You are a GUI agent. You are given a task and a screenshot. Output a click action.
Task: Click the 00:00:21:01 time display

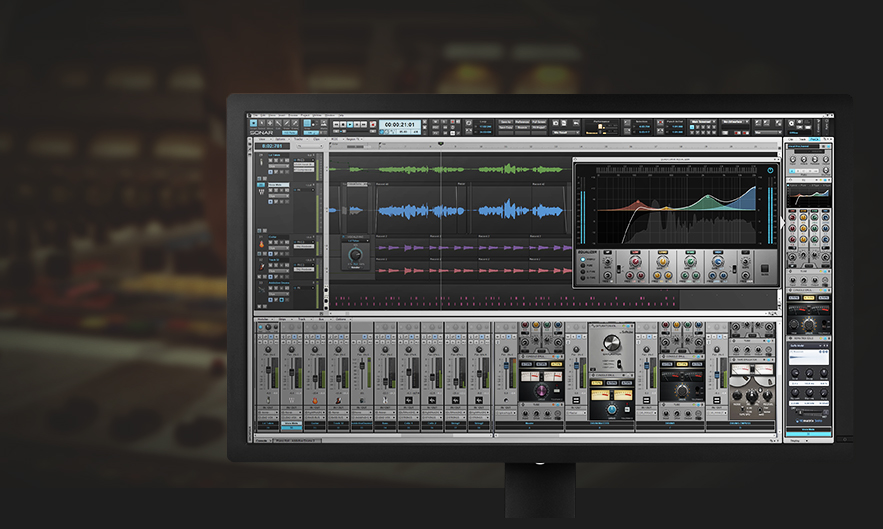pos(400,125)
